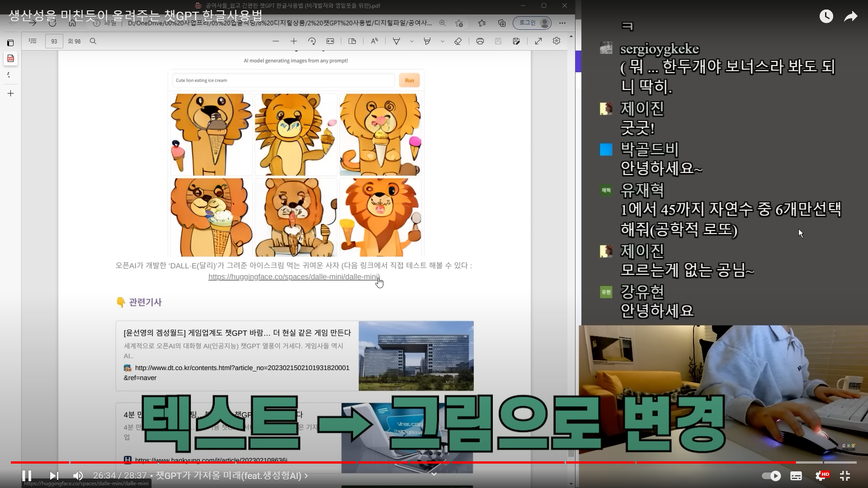This screenshot has width=868, height=488.
Task: Click the page number field showing 93
Action: [x=54, y=41]
